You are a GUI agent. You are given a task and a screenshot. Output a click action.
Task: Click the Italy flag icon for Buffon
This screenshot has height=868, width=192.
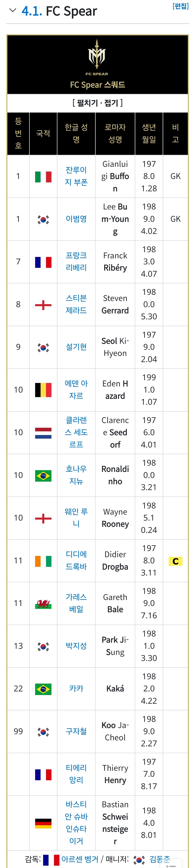[43, 177]
